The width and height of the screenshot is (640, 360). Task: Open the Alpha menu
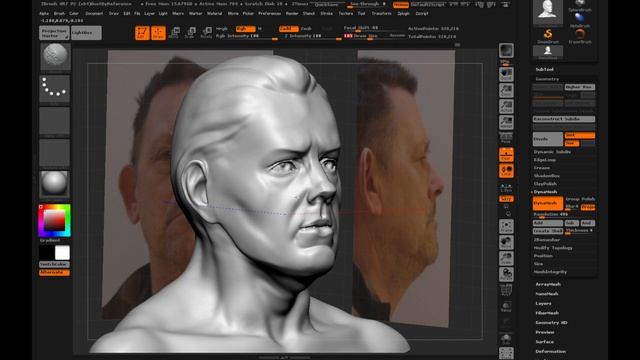pos(44,13)
